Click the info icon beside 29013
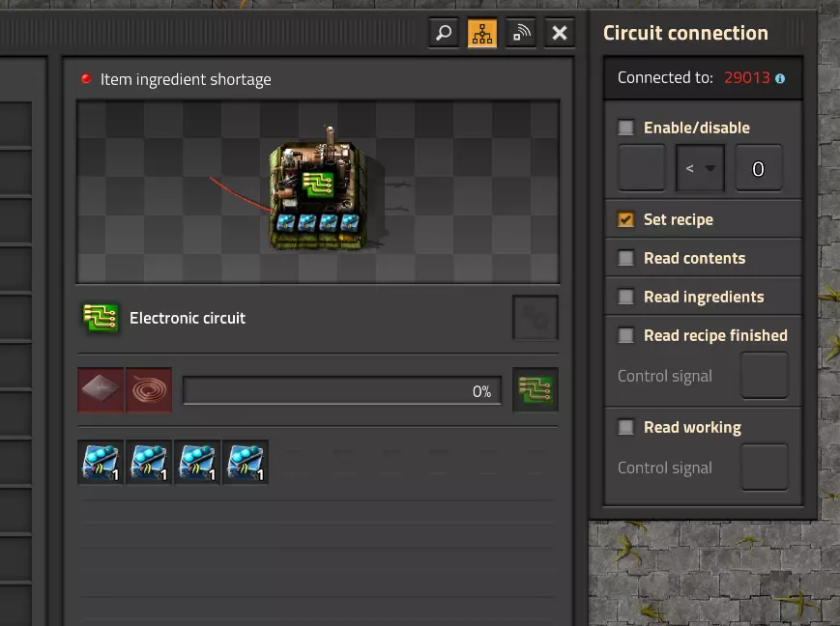840x626 pixels. (x=780, y=78)
